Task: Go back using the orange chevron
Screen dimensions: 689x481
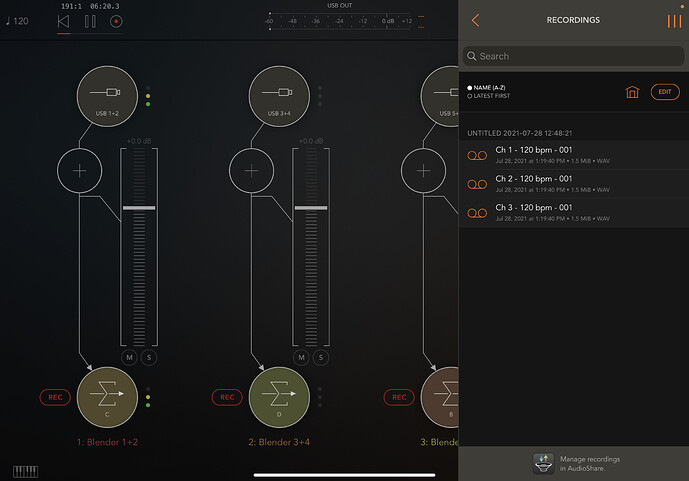Action: (475, 20)
